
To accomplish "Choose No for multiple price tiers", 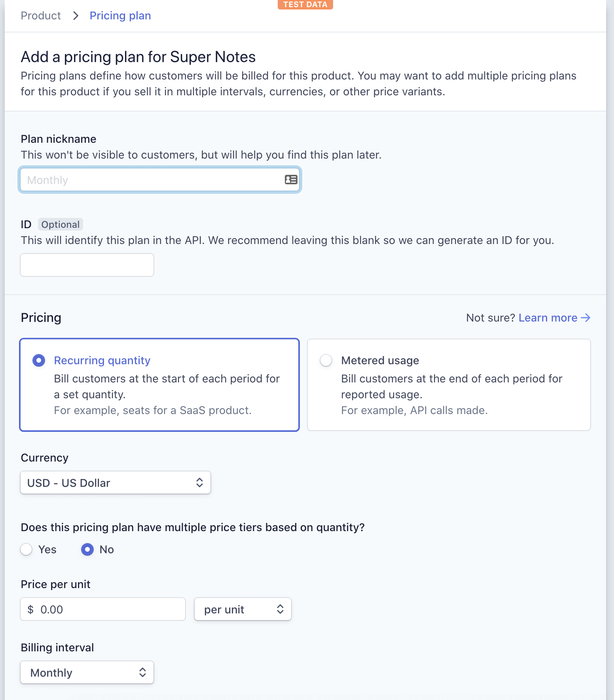I will tap(87, 549).
